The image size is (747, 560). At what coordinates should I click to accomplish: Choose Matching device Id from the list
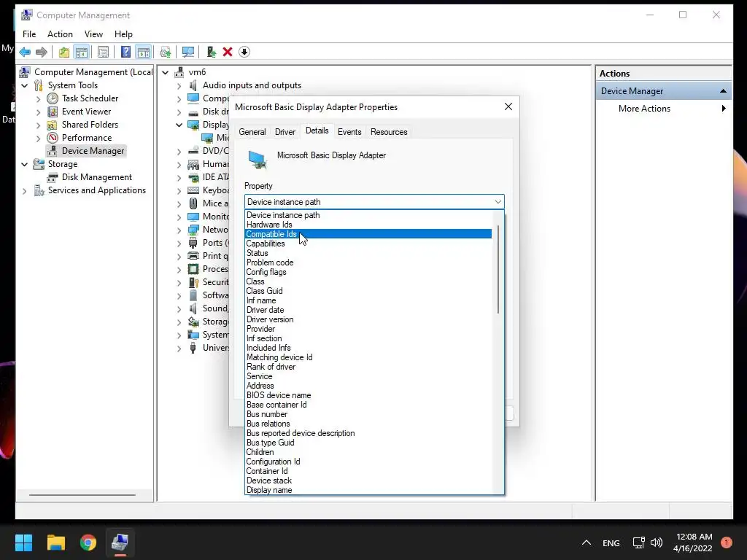tap(368, 357)
